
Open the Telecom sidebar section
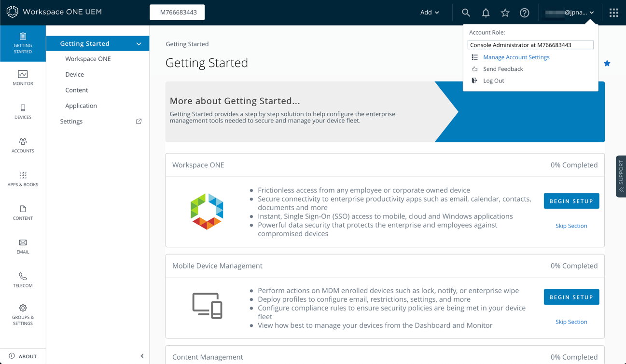pyautogui.click(x=23, y=280)
